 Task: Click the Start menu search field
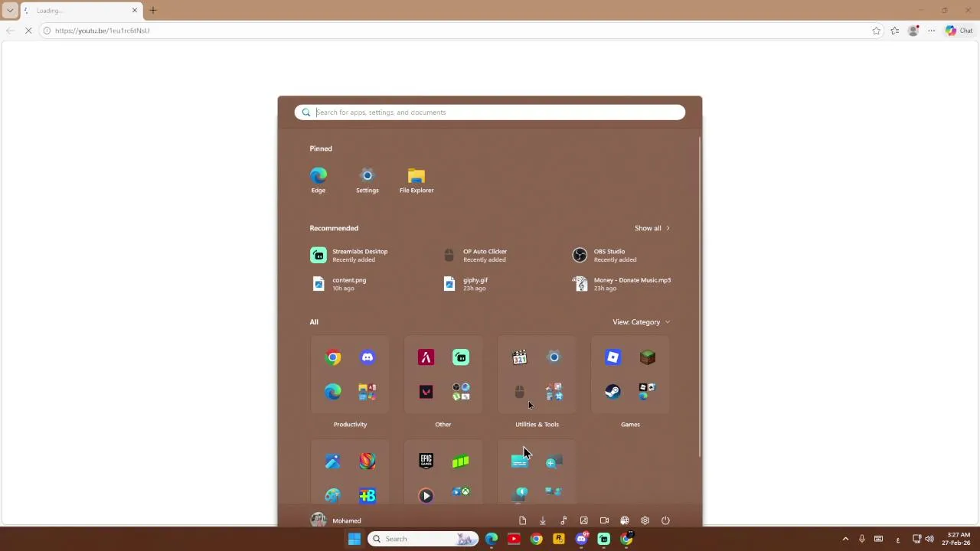coord(490,112)
